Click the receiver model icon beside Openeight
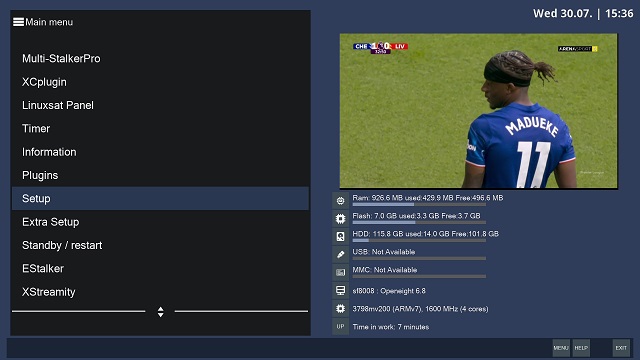640x360 pixels. tap(340, 291)
